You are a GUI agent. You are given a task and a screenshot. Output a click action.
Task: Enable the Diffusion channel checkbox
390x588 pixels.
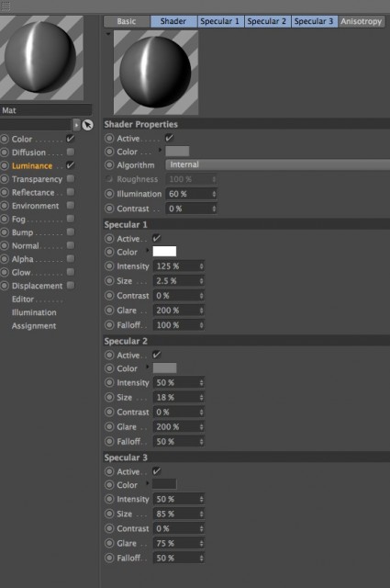(x=70, y=152)
